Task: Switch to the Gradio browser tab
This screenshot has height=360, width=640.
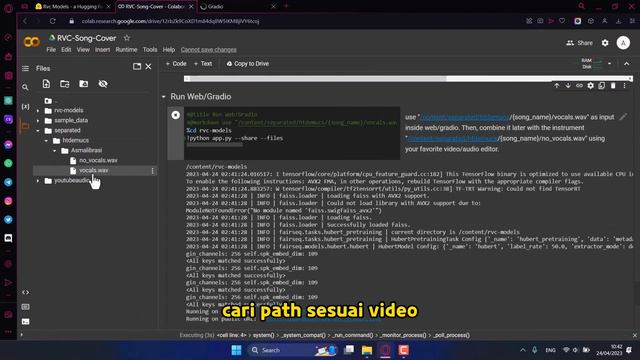Action: point(238,7)
